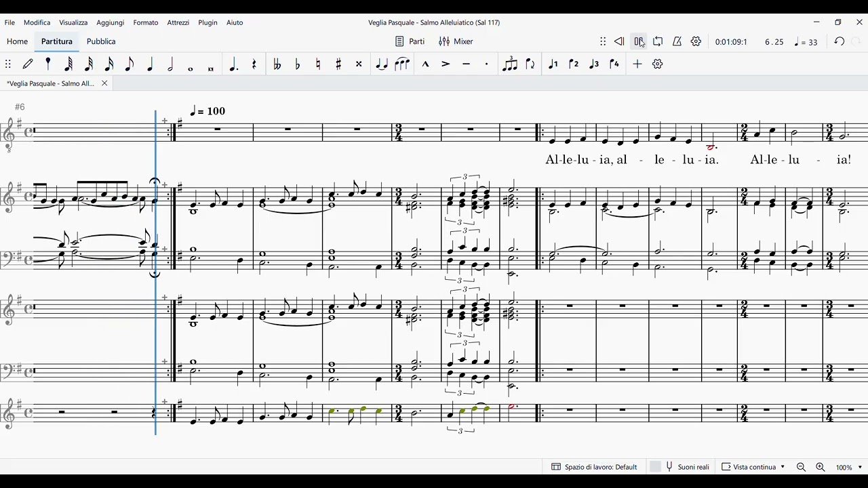Add a slur
This screenshot has width=868, height=488.
click(402, 64)
